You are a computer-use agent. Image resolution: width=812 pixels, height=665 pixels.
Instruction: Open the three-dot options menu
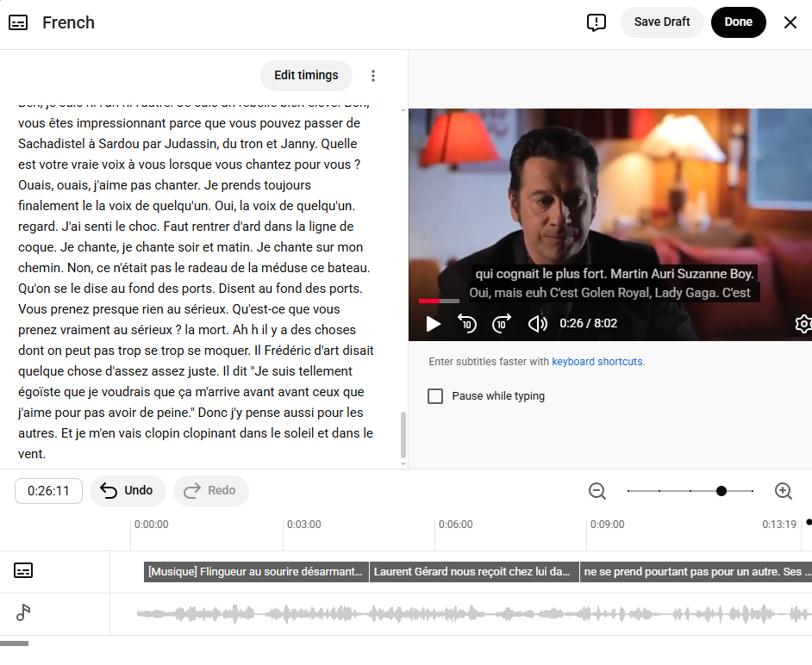pyautogui.click(x=373, y=76)
